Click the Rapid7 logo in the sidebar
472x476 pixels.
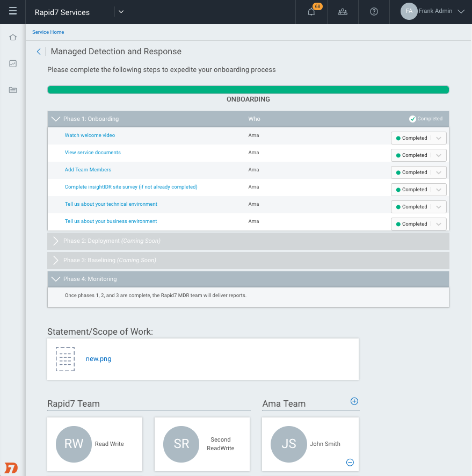tap(11, 468)
